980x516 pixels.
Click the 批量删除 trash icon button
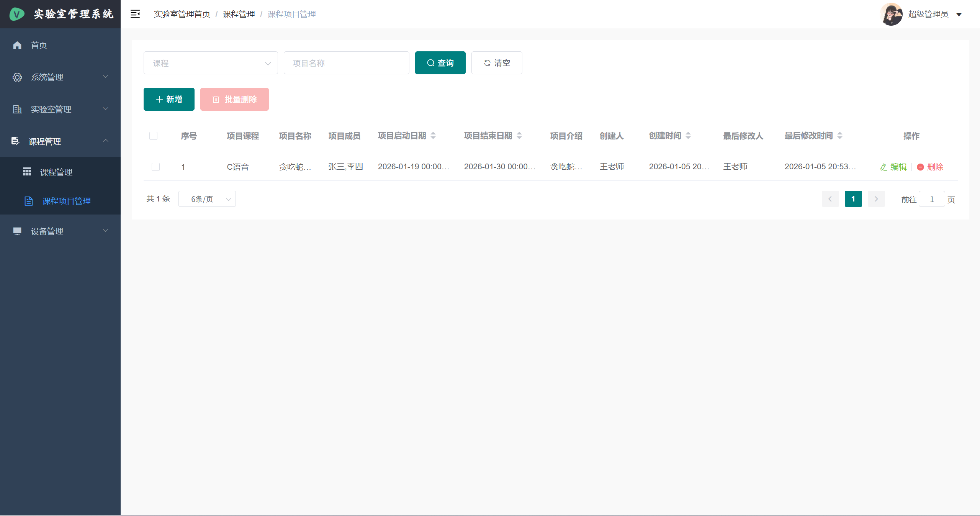tap(216, 99)
